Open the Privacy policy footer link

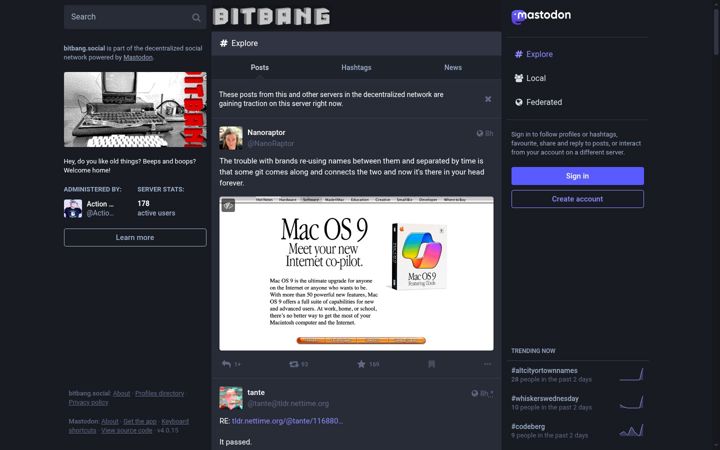[88, 403]
